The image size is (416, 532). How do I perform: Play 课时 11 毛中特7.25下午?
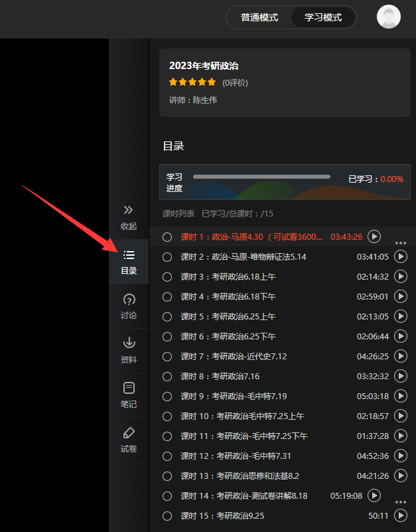(400, 436)
